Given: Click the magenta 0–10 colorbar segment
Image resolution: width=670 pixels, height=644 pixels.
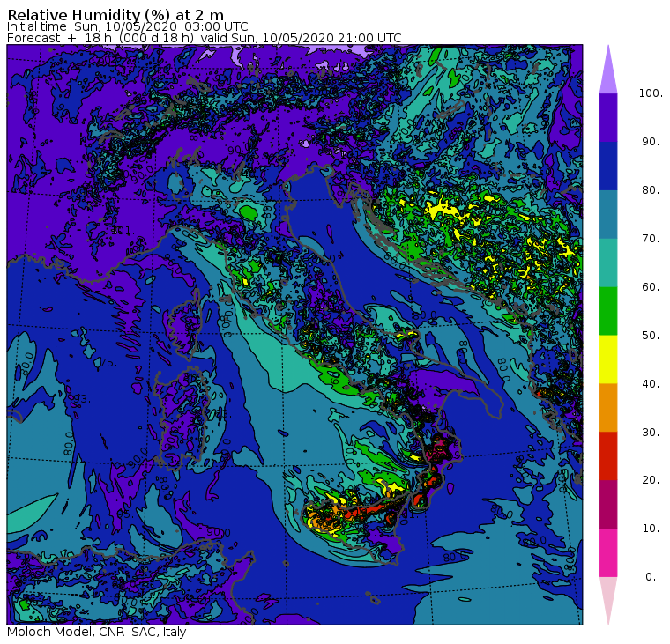Looking at the screenshot, I should (608, 553).
